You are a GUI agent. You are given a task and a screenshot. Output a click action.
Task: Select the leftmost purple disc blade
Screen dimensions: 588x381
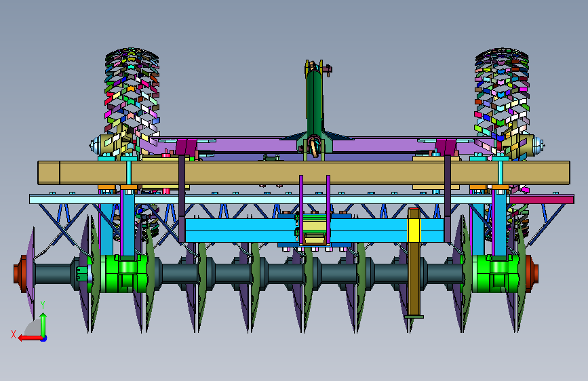point(31,274)
